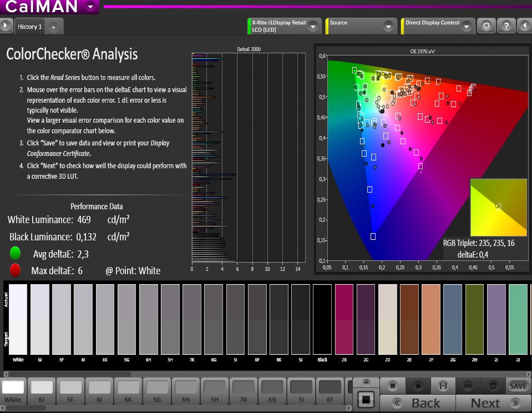The height and width of the screenshot is (413, 532).
Task: Add a new history tab with plus
Action: click(53, 27)
